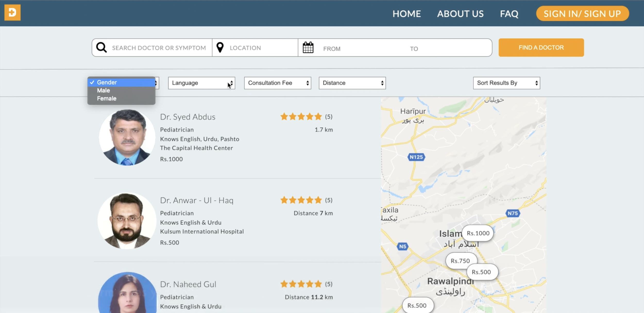
Task: Click the location pin icon
Action: point(220,48)
